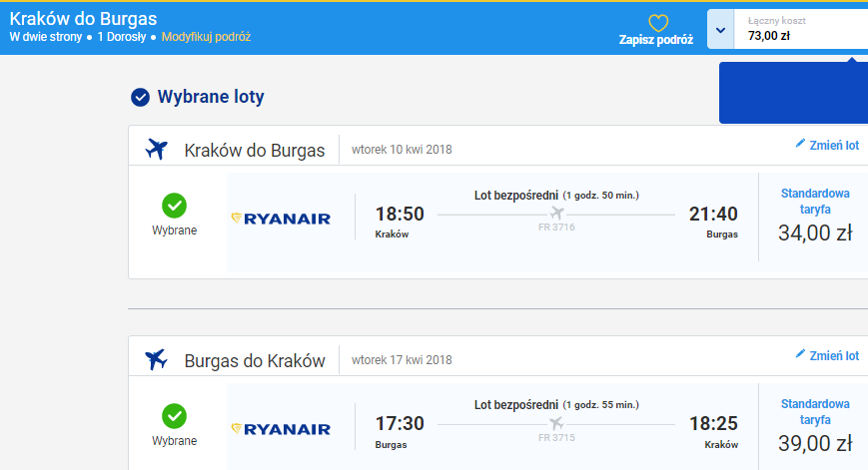Screen dimensions: 868x470
Task: Click Zmień lot for the return flight
Action: (x=834, y=356)
